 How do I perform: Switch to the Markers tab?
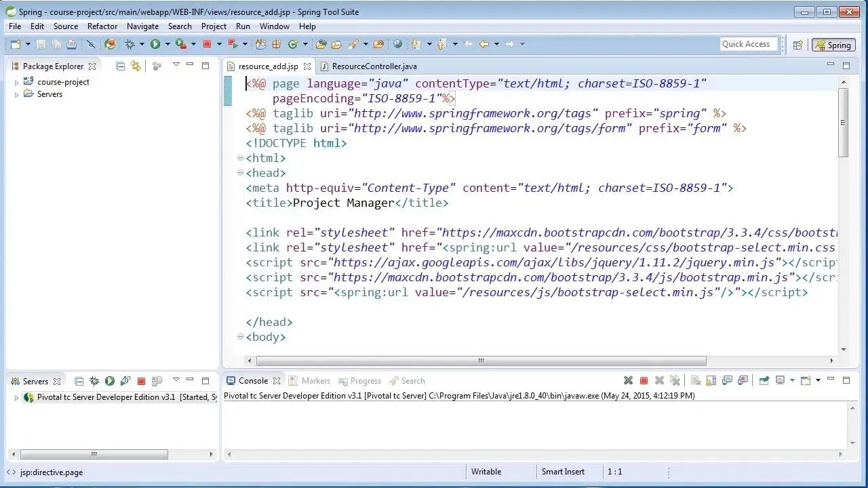(309, 381)
